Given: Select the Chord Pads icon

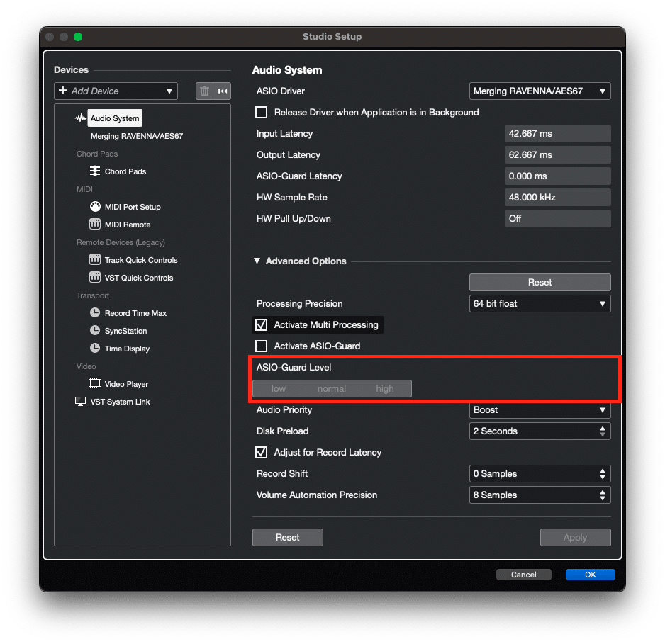Looking at the screenshot, I should pos(95,171).
